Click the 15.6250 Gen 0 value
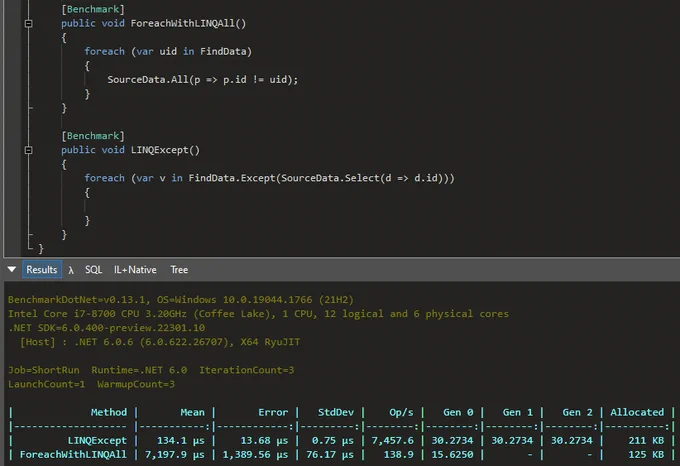Image resolution: width=680 pixels, height=466 pixels. click(x=452, y=455)
